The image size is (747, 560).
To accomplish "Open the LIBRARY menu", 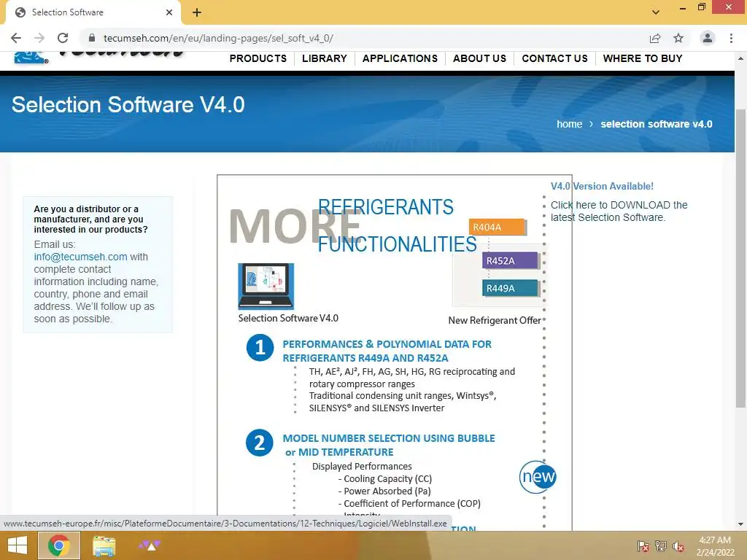I will [x=325, y=58].
